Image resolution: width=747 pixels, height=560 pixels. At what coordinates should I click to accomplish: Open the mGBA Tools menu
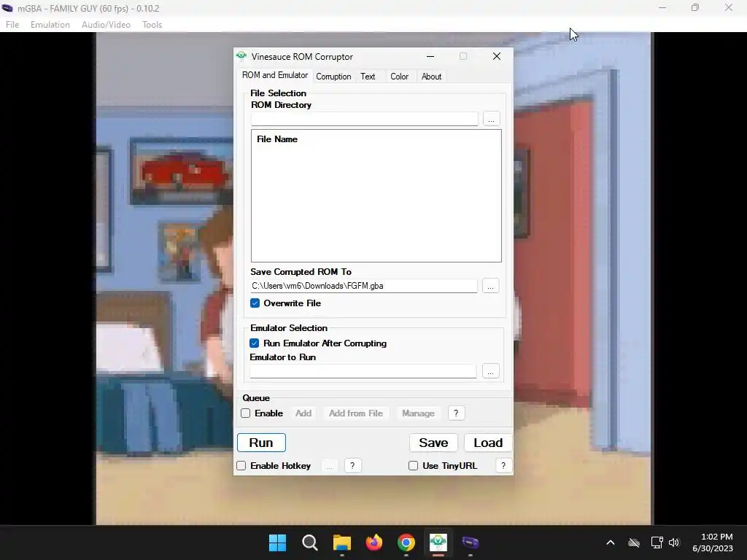click(x=152, y=25)
